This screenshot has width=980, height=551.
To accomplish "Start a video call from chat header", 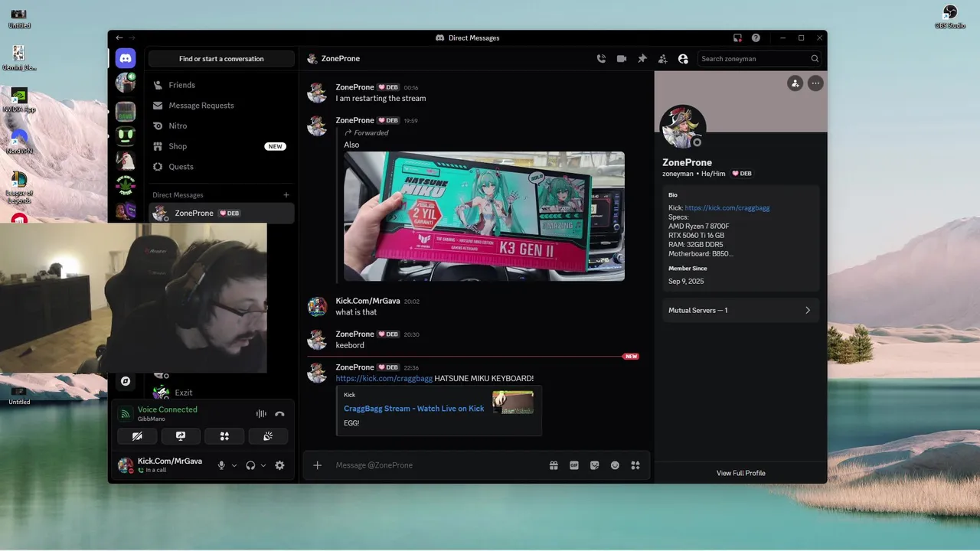I will 622,59.
